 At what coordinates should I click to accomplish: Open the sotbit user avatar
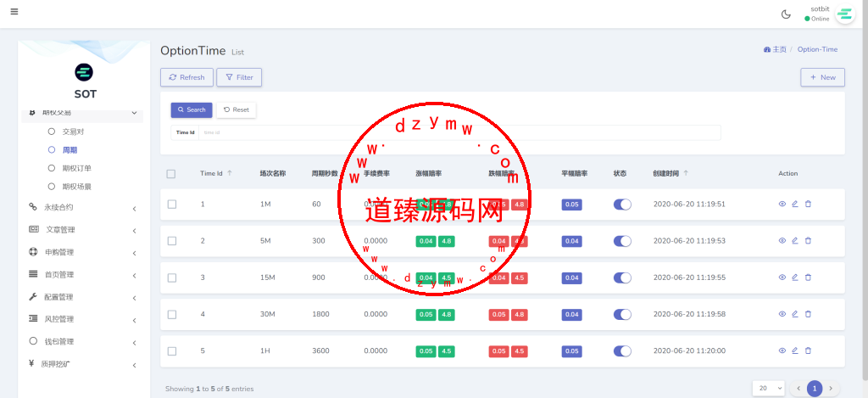[845, 14]
